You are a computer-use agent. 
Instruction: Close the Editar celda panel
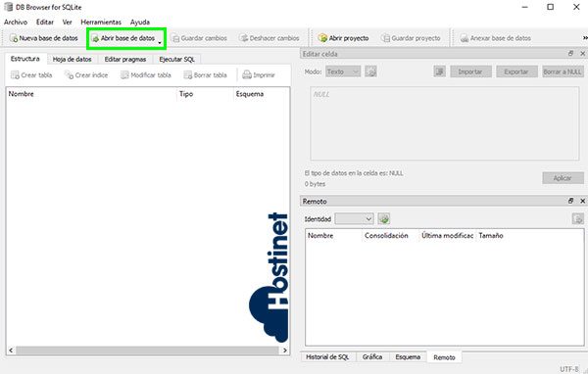tap(582, 54)
